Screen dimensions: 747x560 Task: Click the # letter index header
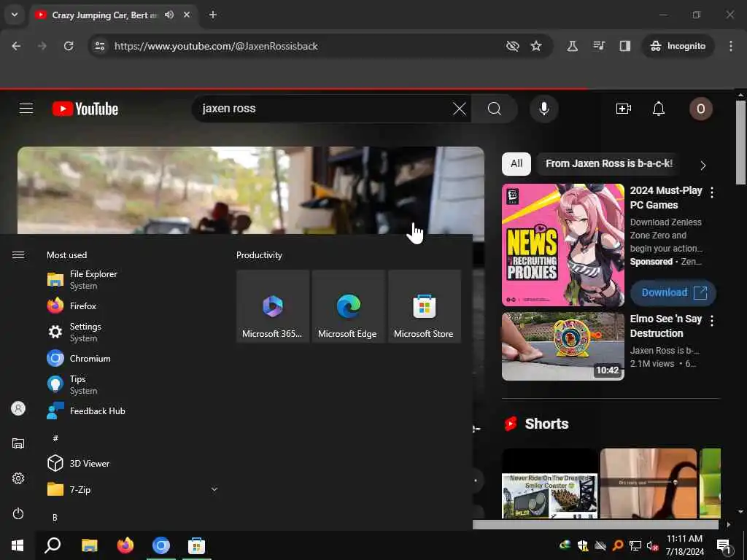tap(55, 437)
